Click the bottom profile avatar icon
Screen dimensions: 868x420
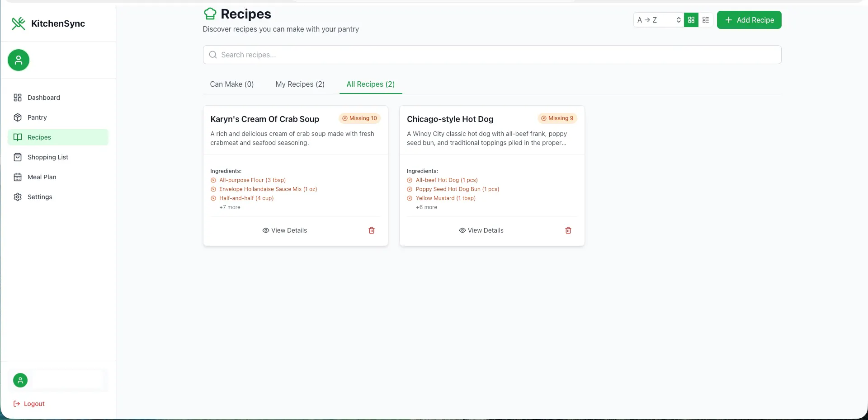point(20,380)
